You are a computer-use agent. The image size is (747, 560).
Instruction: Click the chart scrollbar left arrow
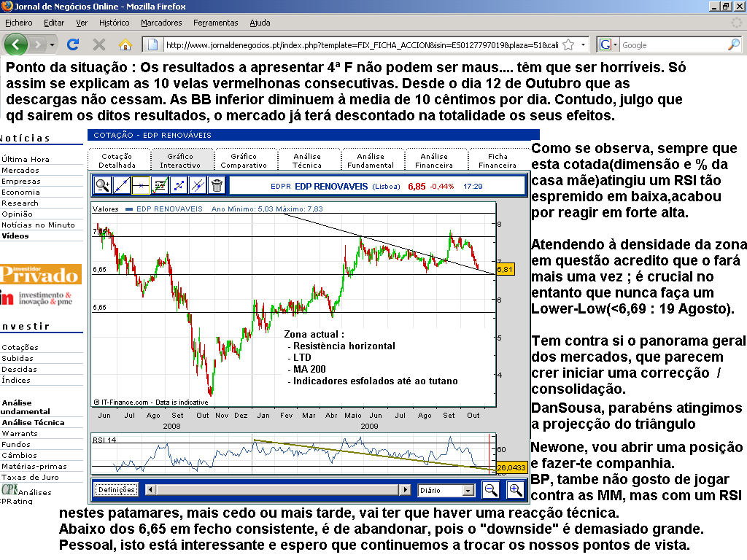[150, 489]
